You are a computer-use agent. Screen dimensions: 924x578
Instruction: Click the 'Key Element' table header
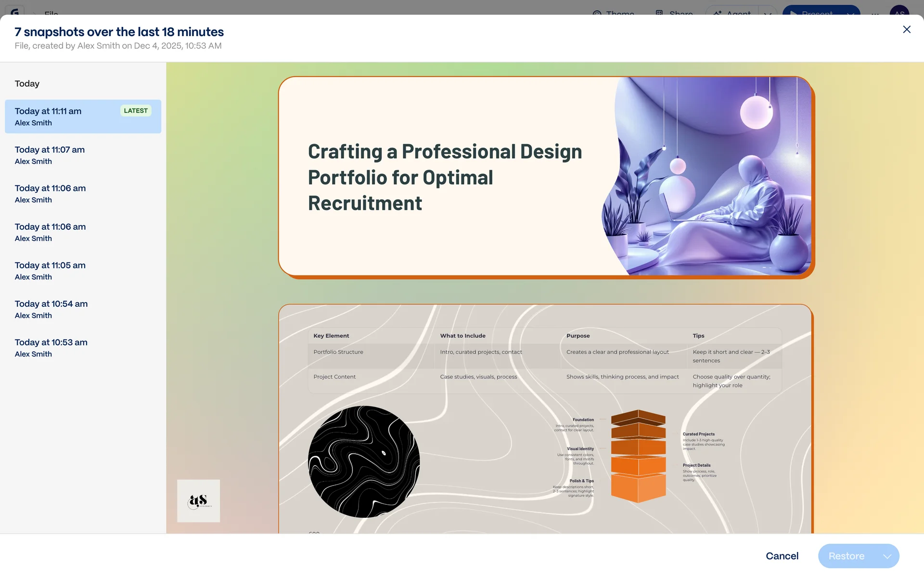(331, 336)
